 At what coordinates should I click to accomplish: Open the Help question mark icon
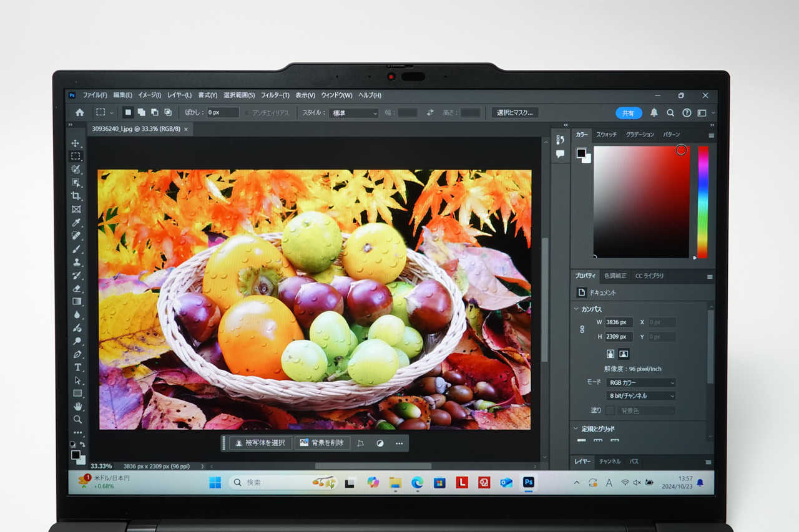(687, 113)
